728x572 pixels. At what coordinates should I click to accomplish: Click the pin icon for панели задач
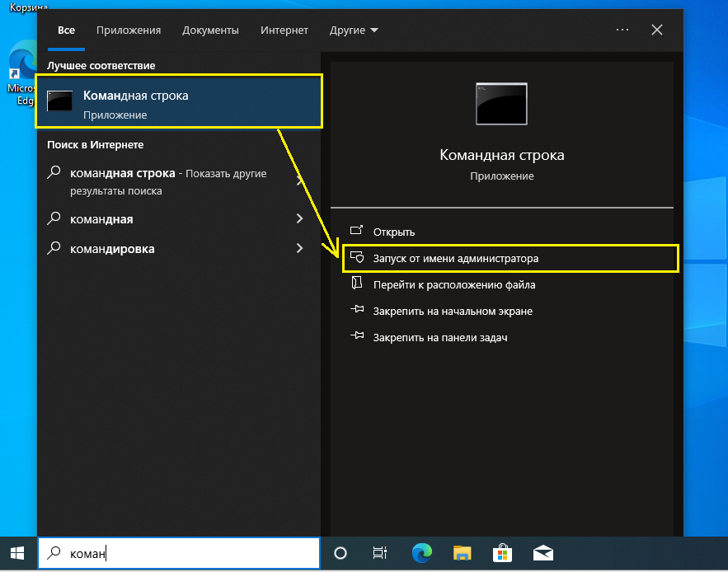coord(356,335)
